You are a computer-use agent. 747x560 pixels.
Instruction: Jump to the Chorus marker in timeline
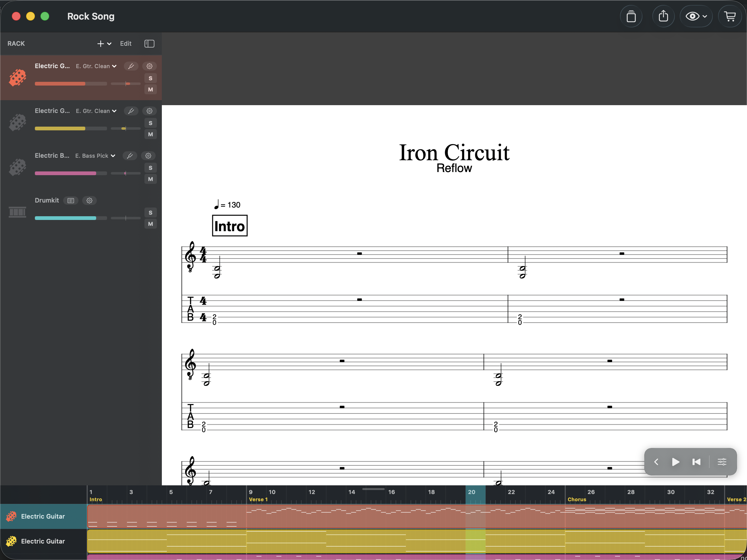tap(576, 499)
